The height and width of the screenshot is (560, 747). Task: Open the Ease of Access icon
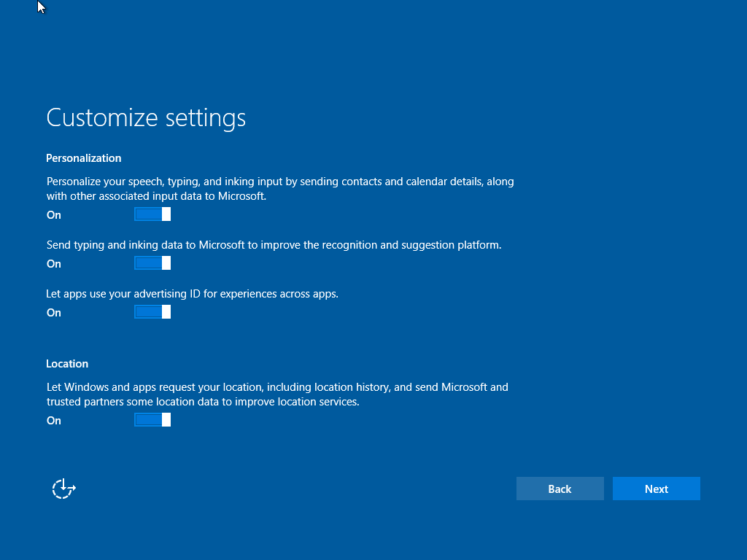(64, 489)
